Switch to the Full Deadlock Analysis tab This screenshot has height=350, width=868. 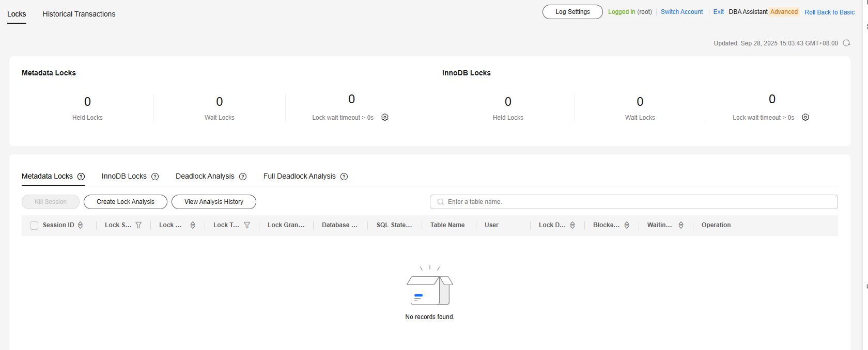(x=299, y=176)
